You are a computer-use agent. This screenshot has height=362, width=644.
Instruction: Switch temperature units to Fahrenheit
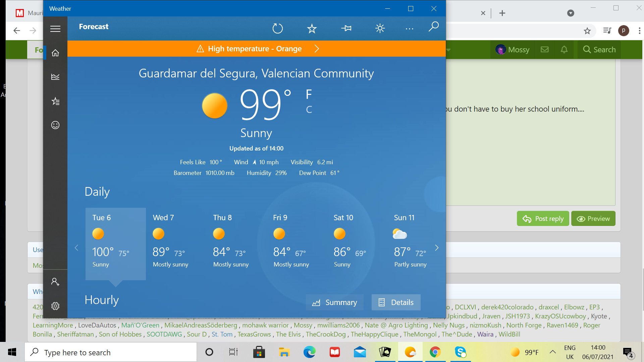tap(309, 94)
